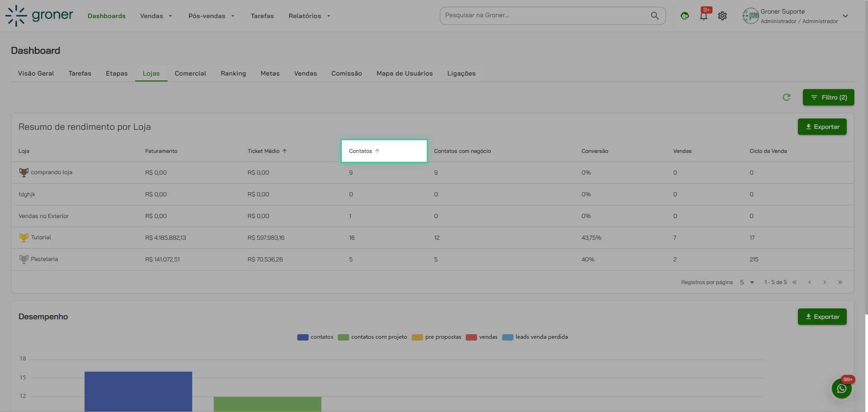Click Pastelaria cycle value 215
Viewport: 868px width, 412px height.
754,259
